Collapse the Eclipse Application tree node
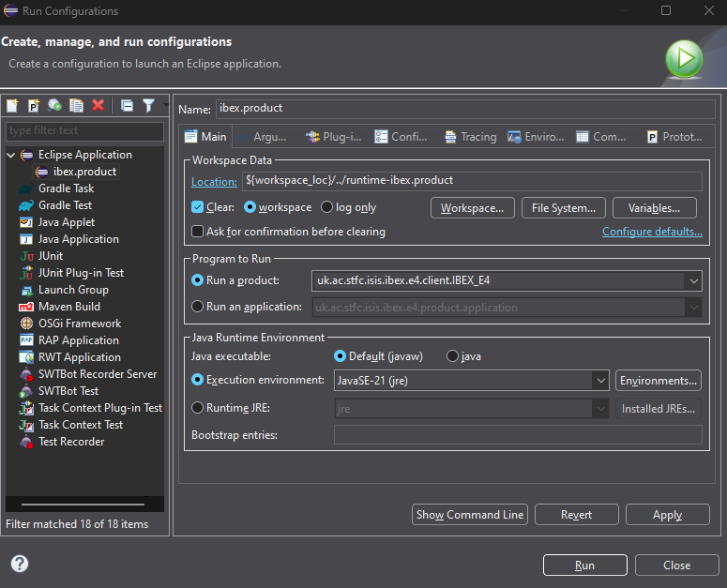Viewport: 727px width, 588px height. pos(11,155)
